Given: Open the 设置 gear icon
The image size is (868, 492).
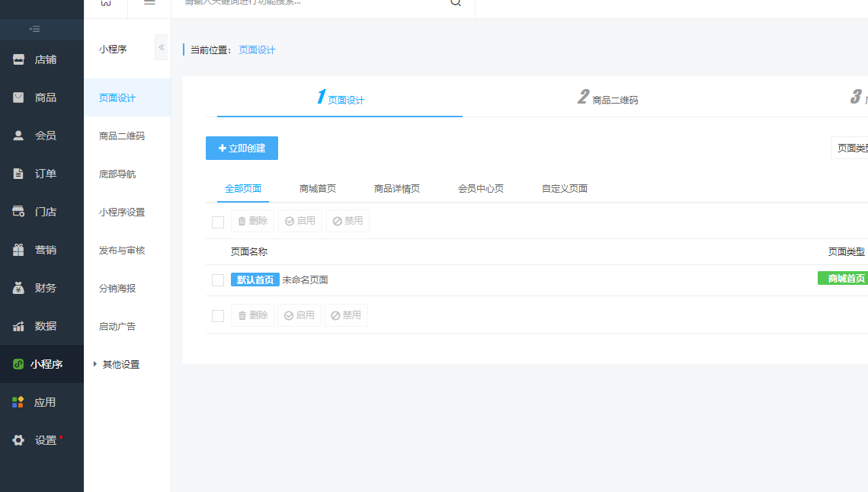Looking at the screenshot, I should point(19,440).
